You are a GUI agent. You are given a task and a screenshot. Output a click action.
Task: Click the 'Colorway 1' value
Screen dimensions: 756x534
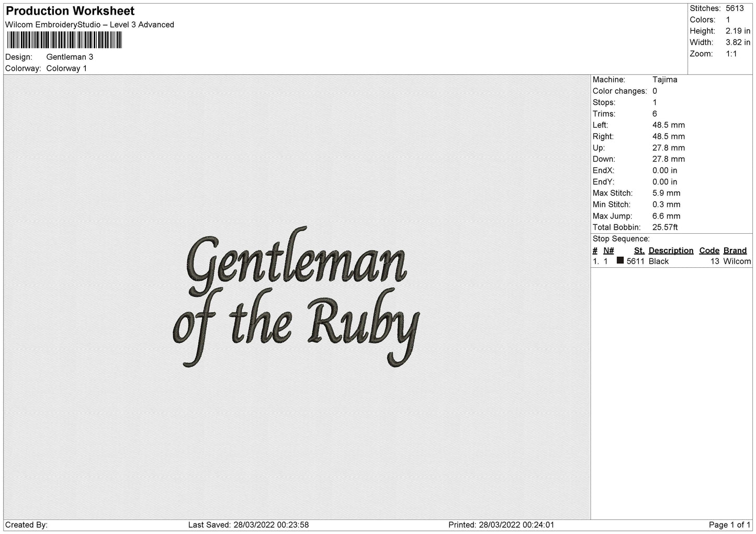tap(66, 69)
